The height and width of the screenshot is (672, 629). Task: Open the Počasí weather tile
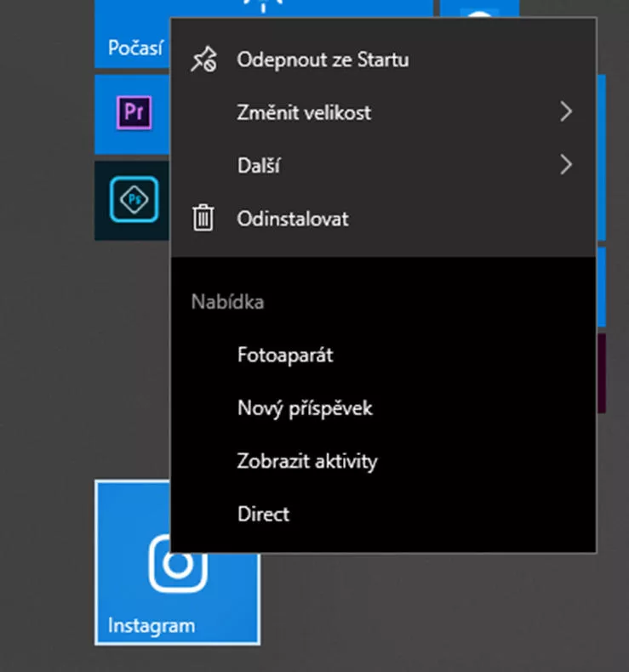click(x=133, y=34)
